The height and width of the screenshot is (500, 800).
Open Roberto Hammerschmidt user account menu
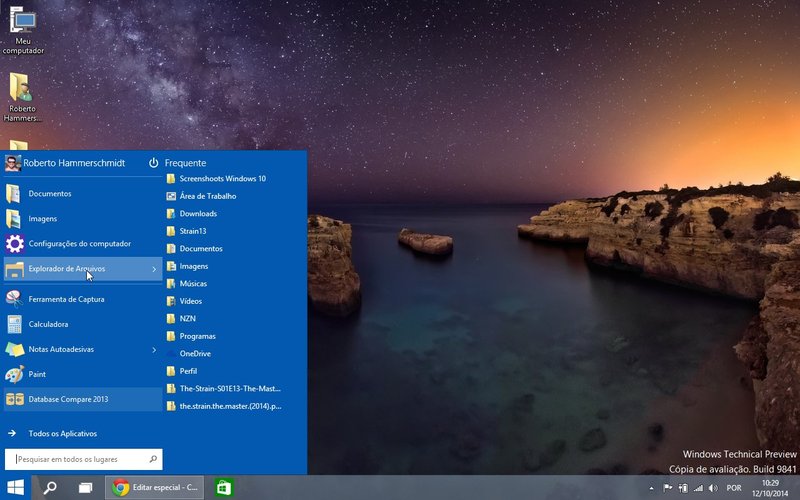coord(65,163)
